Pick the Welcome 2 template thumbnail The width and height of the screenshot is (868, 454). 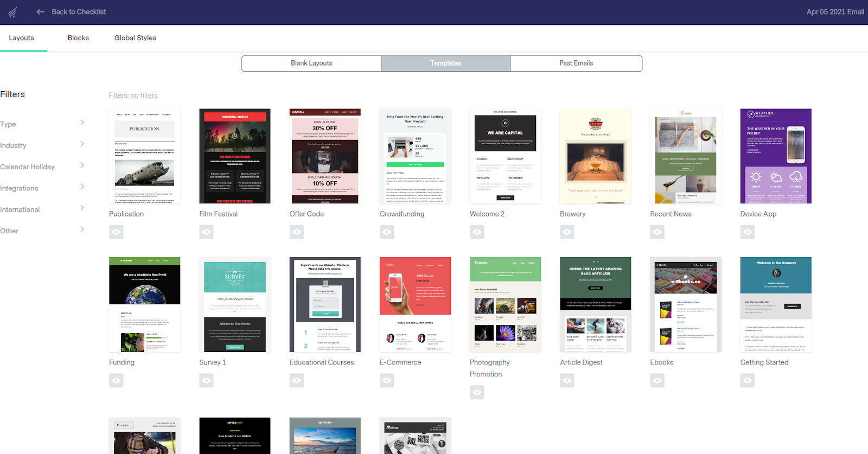506,156
